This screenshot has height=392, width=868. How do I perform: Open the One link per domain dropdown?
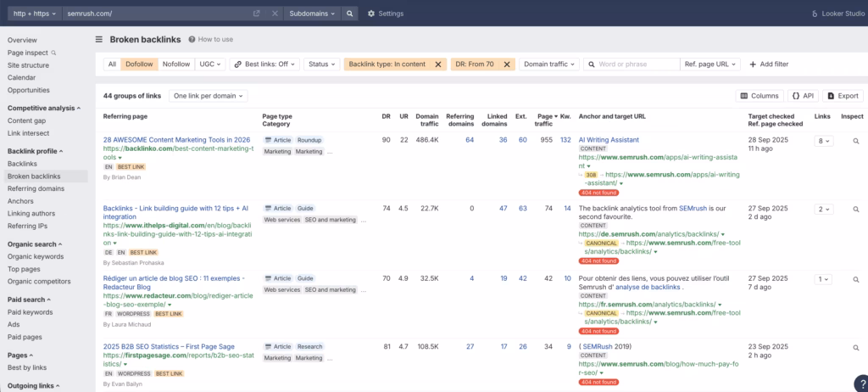coord(209,96)
